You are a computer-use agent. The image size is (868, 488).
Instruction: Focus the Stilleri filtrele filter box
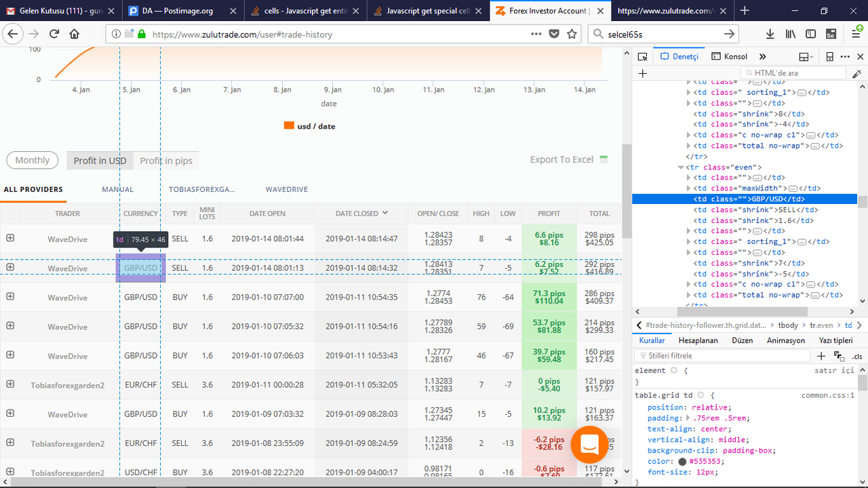click(x=723, y=356)
